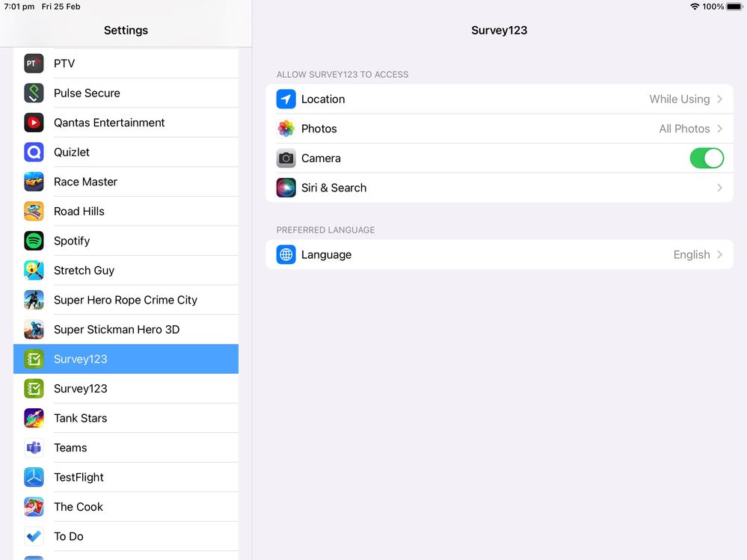Click the Survey123 green app icon in sidebar
Viewport: 747px width, 560px height.
34,359
